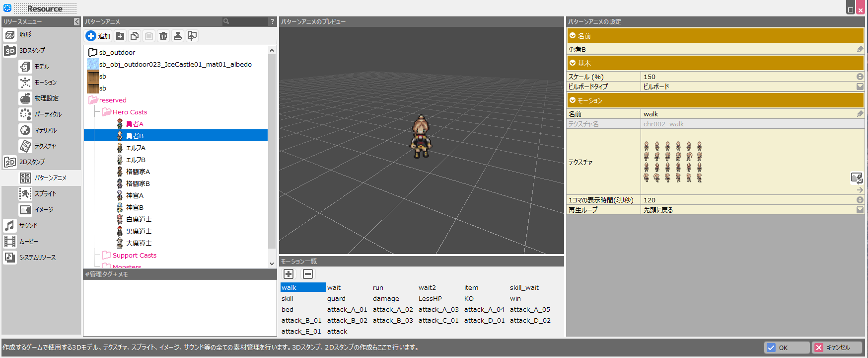Select エルフA in the Hero Casts tree

click(136, 148)
